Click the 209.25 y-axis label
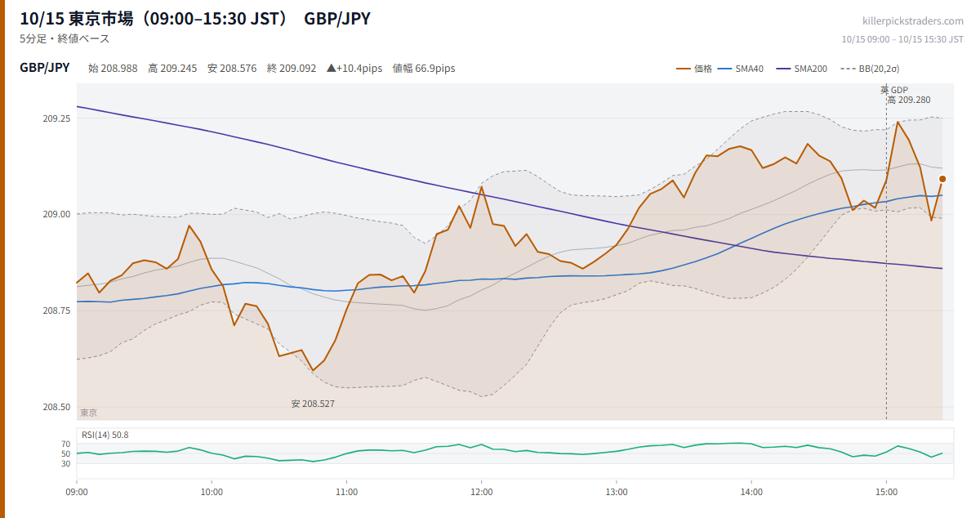 56,118
